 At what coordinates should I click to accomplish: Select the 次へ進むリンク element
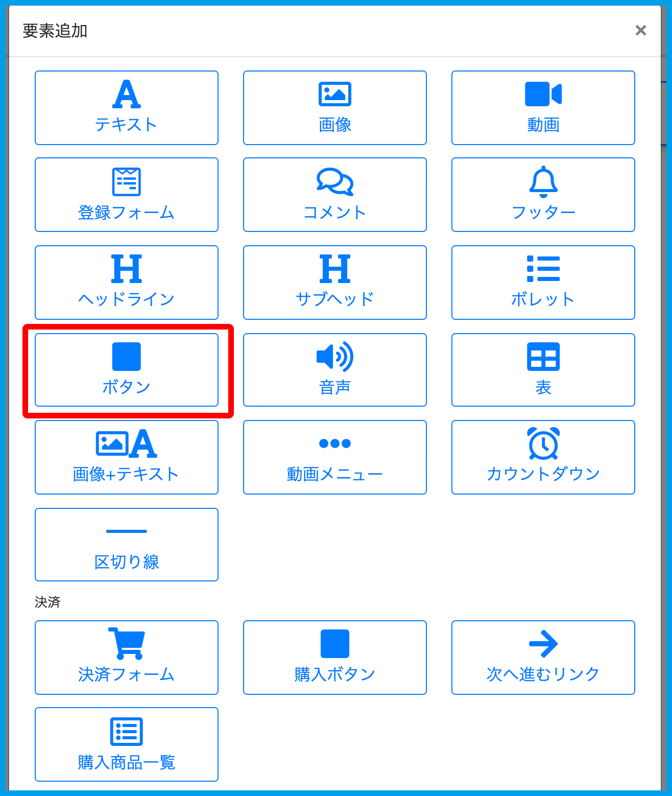pyautogui.click(x=543, y=658)
